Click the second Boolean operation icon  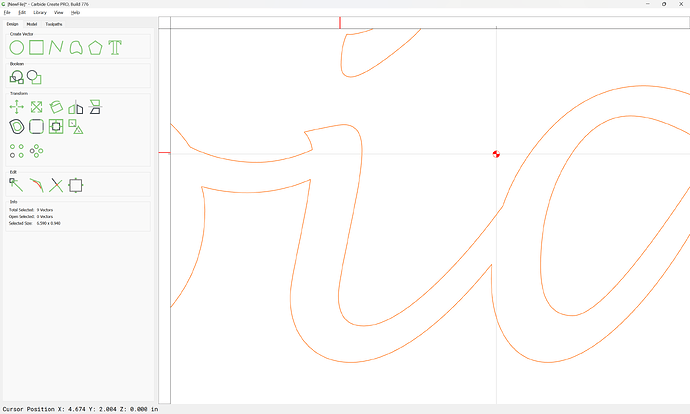click(35, 76)
